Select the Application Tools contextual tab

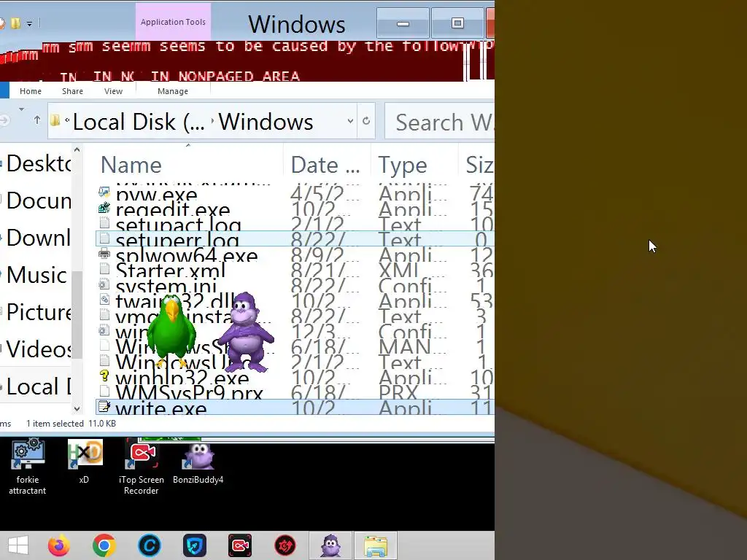pos(173,22)
